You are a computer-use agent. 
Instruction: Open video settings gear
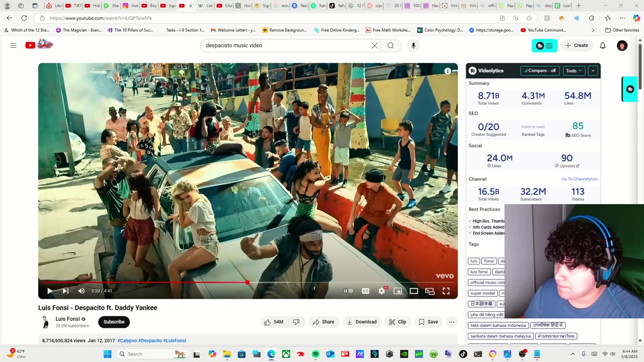tap(382, 291)
